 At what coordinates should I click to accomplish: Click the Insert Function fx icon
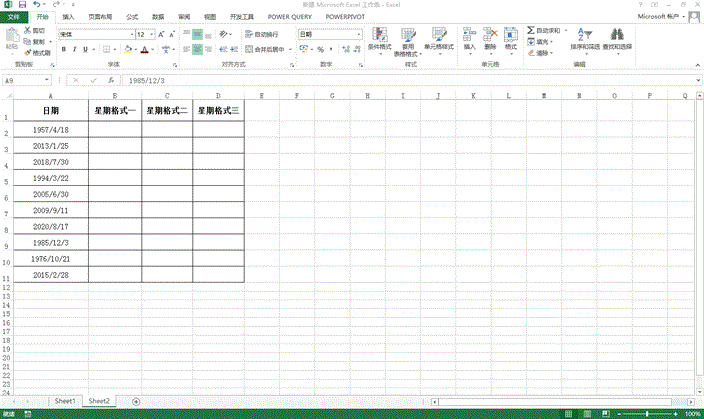pos(110,80)
